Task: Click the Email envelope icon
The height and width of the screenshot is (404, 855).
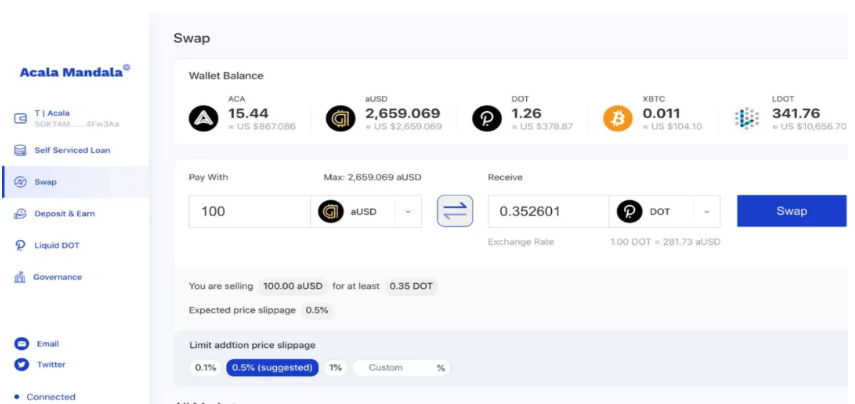Action: click(x=21, y=344)
